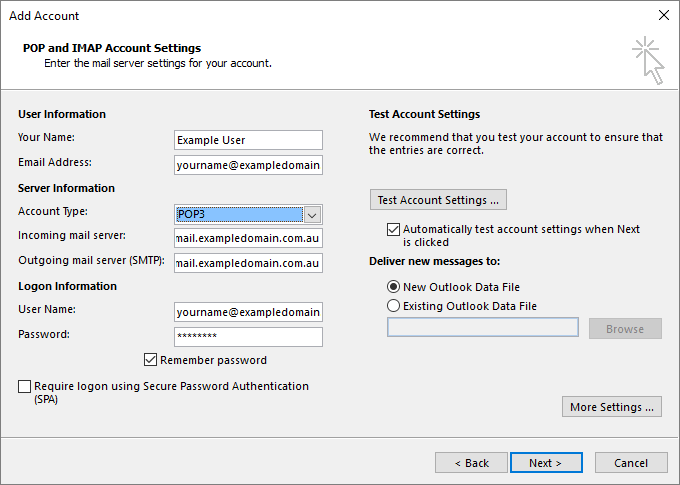Go back with the Back button
The image size is (680, 485).
click(471, 463)
